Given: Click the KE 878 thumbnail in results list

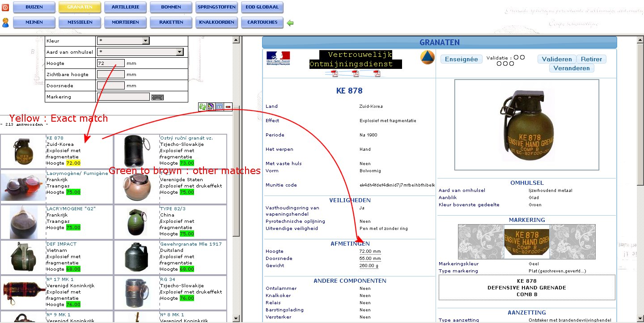Looking at the screenshot, I should click(23, 151).
